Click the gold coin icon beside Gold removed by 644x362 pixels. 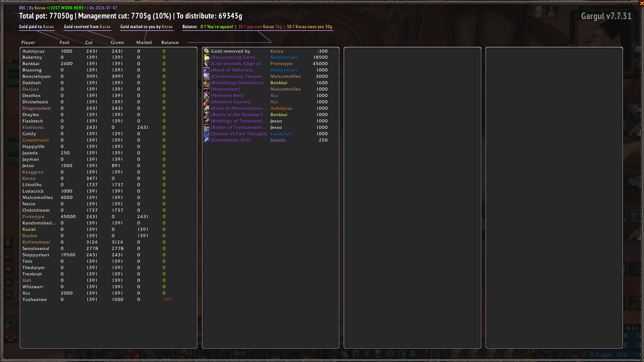(x=206, y=51)
